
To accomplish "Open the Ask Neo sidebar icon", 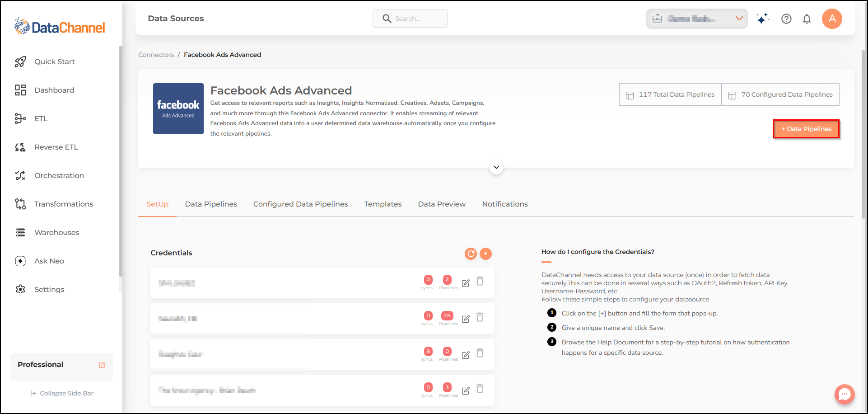I will (20, 261).
